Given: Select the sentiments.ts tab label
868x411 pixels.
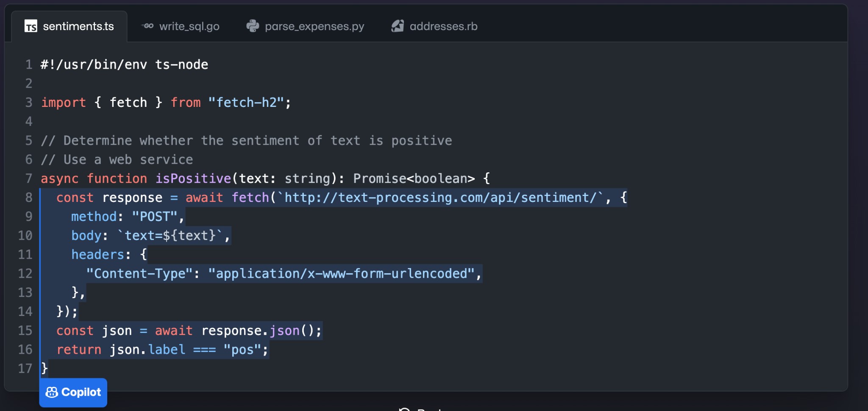Looking at the screenshot, I should point(78,26).
